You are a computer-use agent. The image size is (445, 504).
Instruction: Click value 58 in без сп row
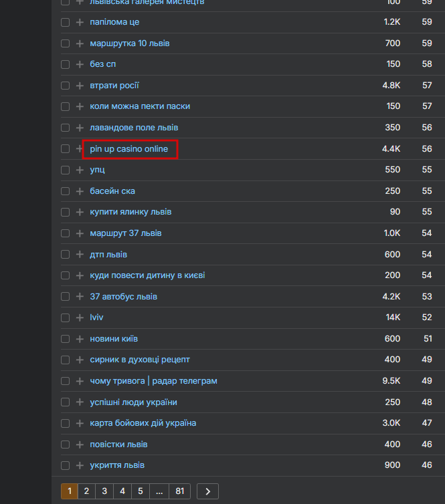tap(427, 64)
